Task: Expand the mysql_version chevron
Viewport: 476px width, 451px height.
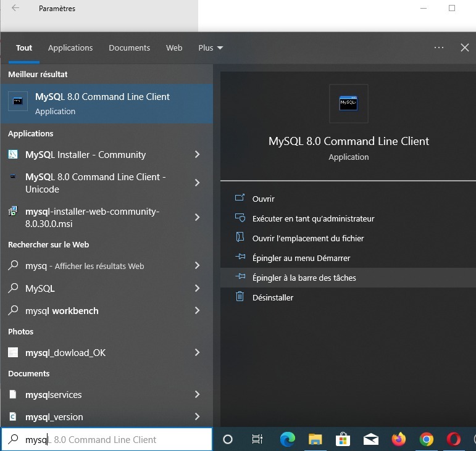Action: (198, 416)
